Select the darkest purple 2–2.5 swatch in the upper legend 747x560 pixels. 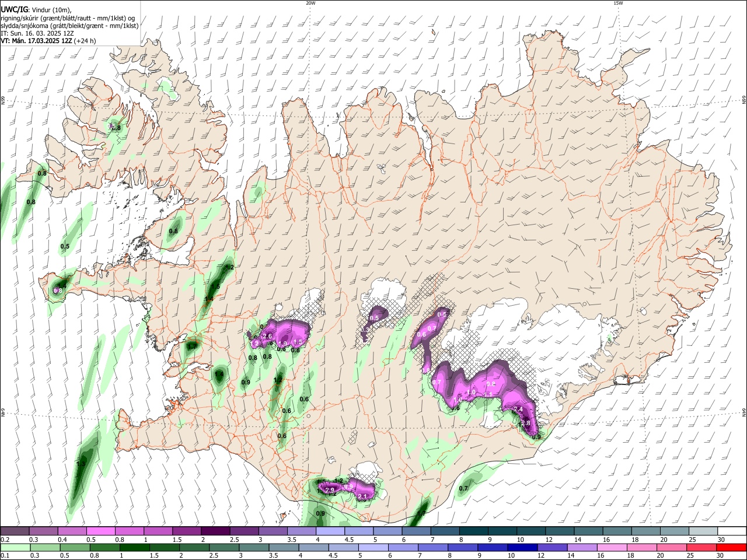pos(215,531)
